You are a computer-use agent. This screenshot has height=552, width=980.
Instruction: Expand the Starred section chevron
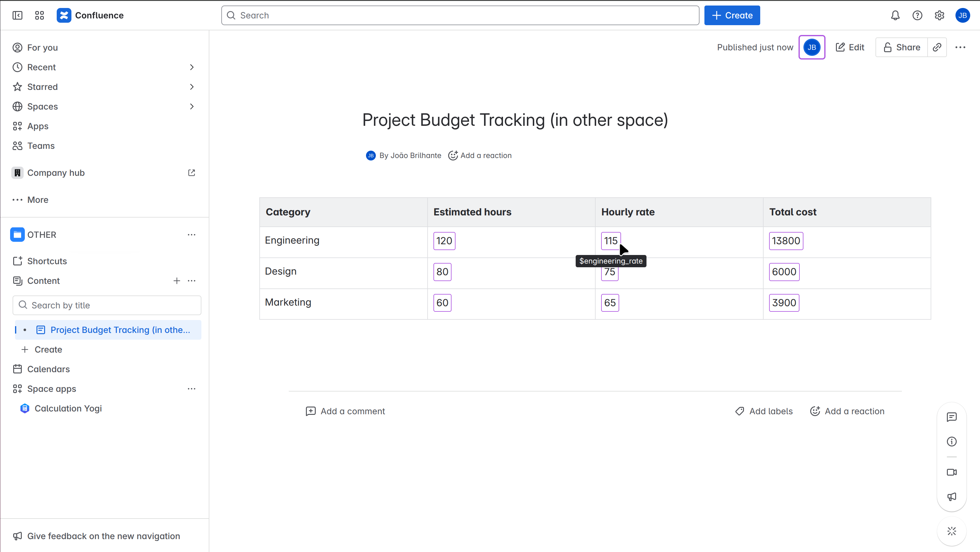pos(192,87)
